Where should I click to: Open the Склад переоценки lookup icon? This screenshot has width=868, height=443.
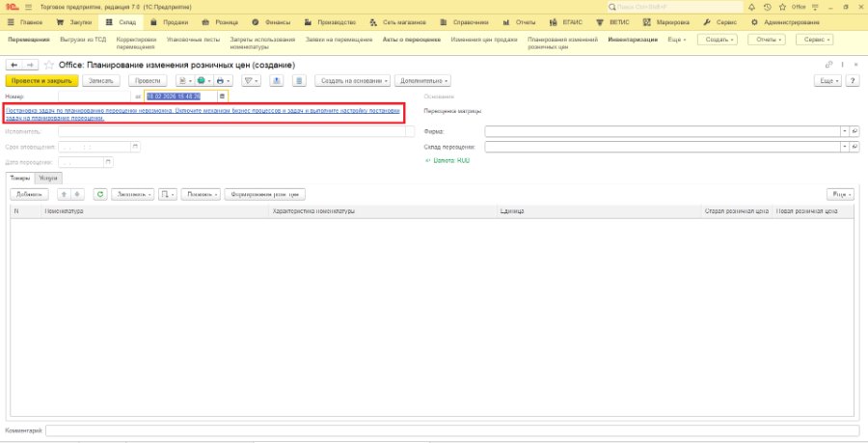click(x=854, y=147)
